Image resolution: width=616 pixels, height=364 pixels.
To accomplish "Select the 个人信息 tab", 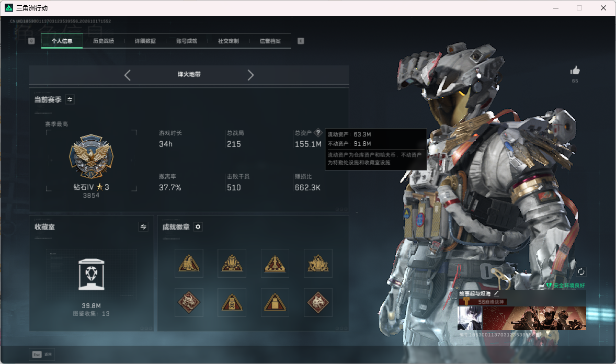I will 62,41.
